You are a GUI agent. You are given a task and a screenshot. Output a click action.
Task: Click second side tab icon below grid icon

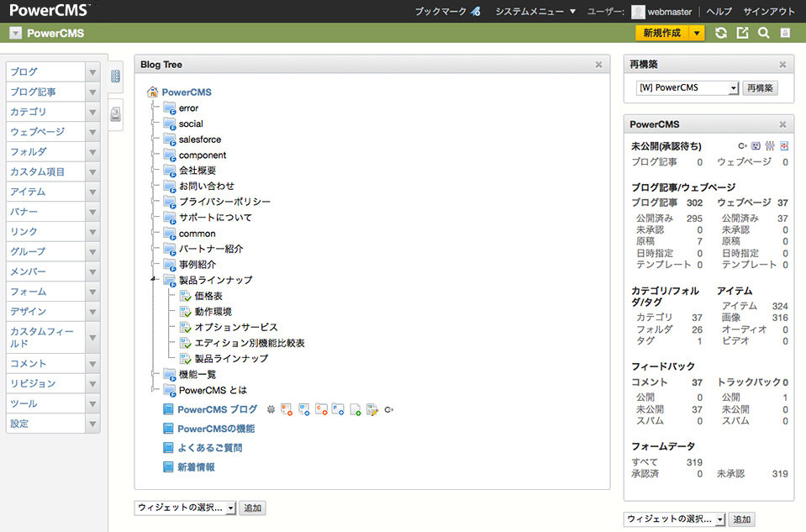pos(116,114)
